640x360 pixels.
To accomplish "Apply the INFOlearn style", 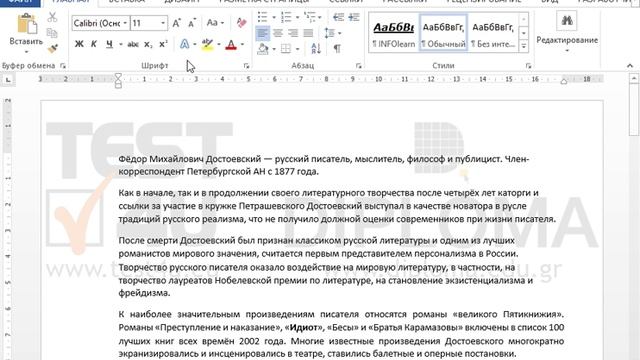I will pos(394,33).
